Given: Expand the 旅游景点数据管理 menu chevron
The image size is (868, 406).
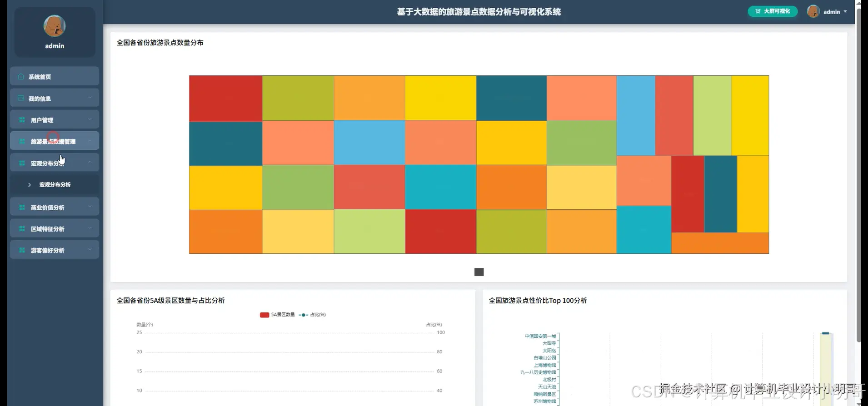Looking at the screenshot, I should [90, 141].
